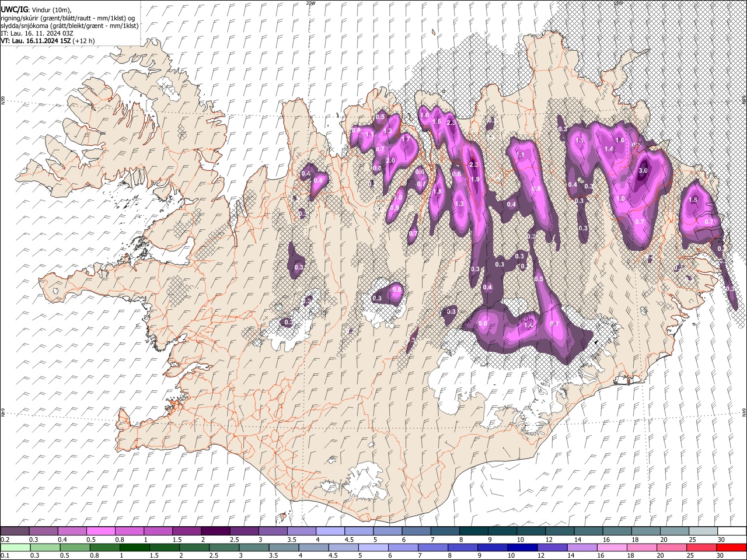Viewport: 747px width, 560px height.
Task: Click the snow scale swatch between 12 and 14
Action: (559, 531)
